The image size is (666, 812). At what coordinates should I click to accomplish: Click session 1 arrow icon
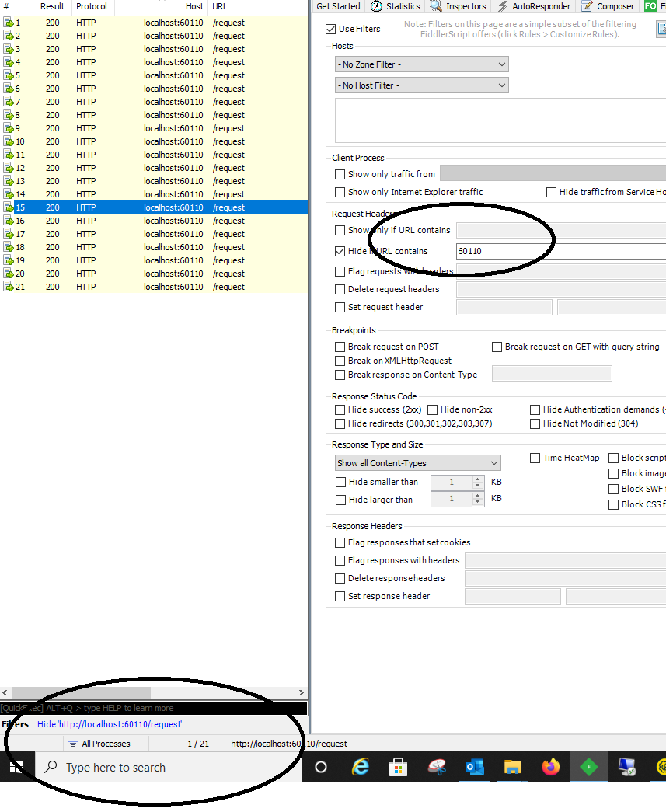(9, 23)
